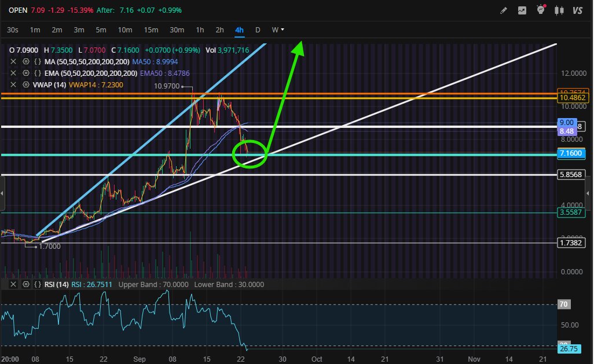Toggle MA indicator visibility eye
This screenshot has width=594, height=364.
click(x=25, y=61)
